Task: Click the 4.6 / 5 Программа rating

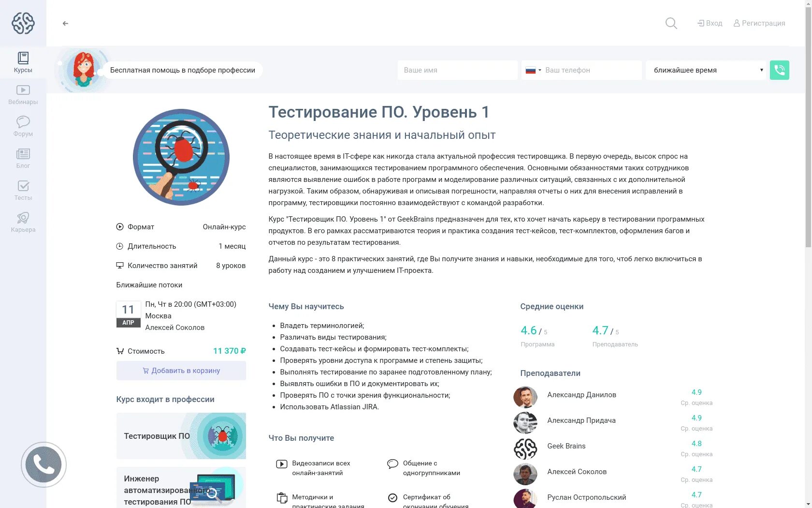Action: tap(537, 336)
